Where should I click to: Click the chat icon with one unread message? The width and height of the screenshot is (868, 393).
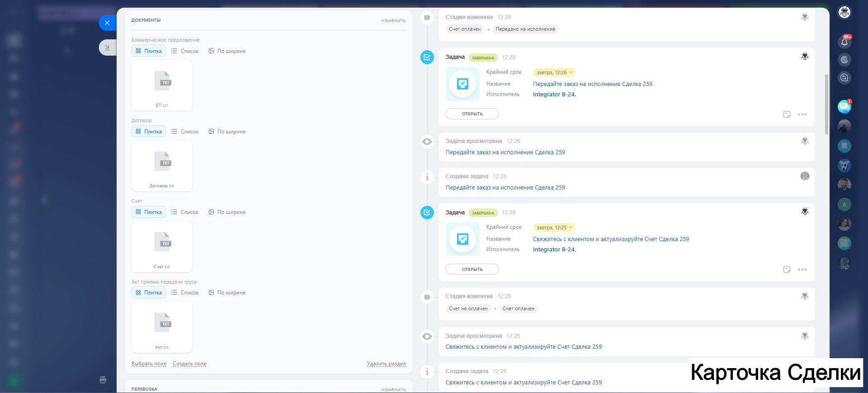[844, 107]
